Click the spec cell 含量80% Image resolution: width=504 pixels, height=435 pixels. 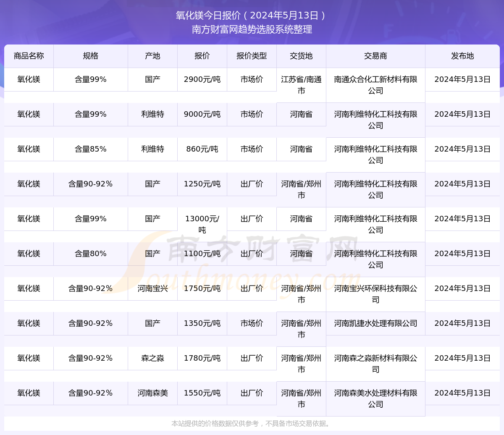(91, 254)
